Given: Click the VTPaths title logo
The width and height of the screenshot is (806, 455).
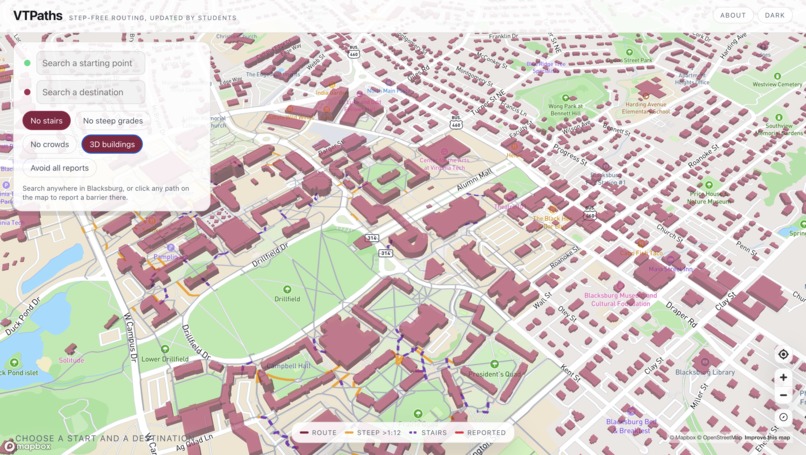Looking at the screenshot, I should tap(38, 16).
